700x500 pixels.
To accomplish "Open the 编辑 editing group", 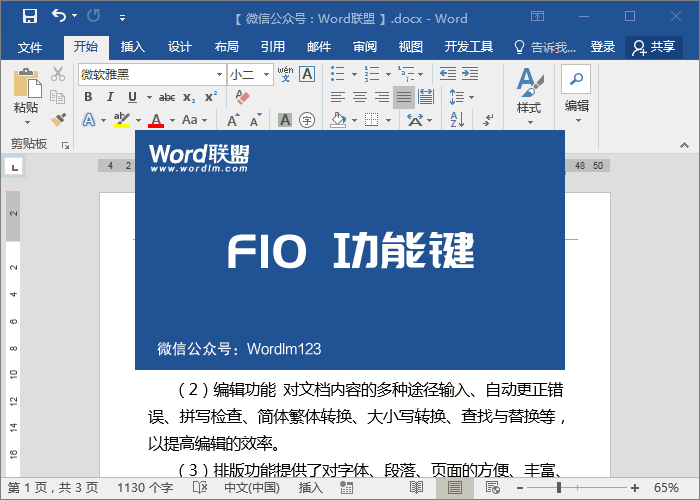I will tap(576, 95).
